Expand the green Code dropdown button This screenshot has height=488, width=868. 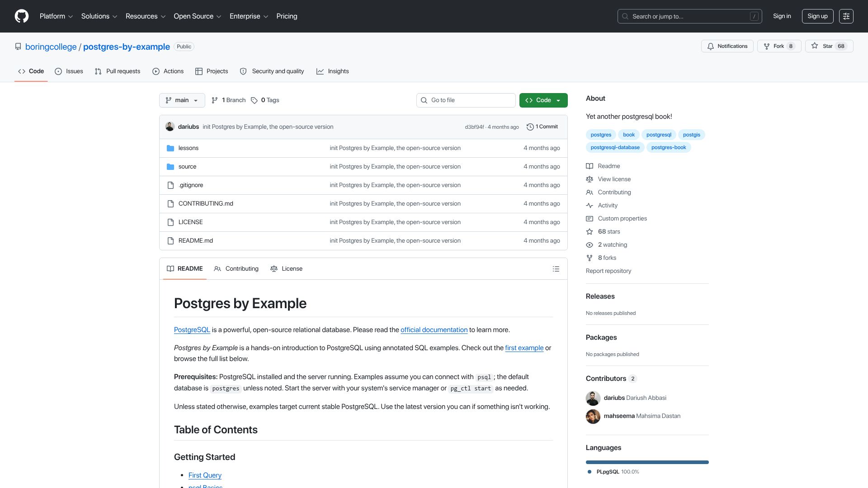[x=543, y=100]
